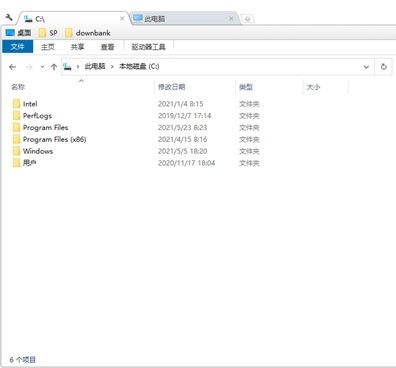Click 此电脑 in the address path
Viewport: 396px width, 368px height.
[95, 66]
